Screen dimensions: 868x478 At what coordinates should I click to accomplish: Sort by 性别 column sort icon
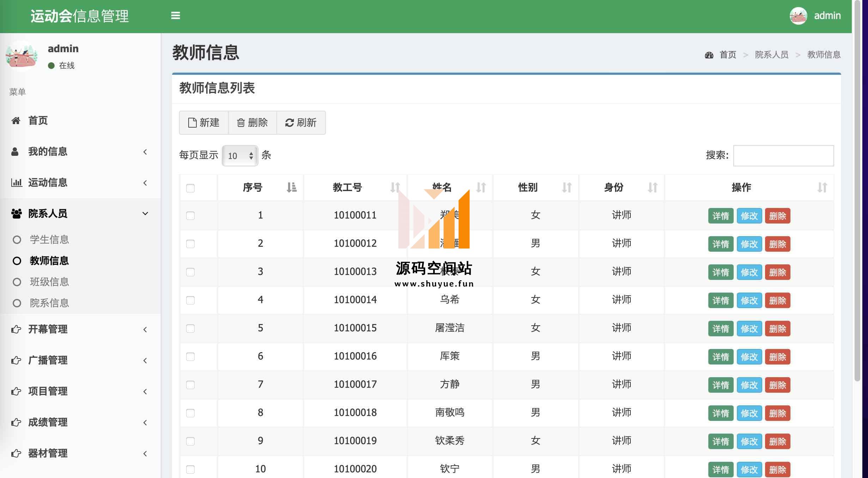click(567, 187)
